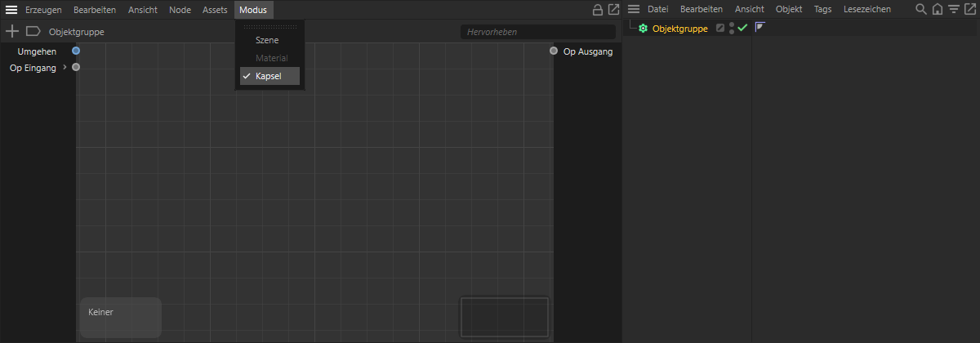The image size is (980, 343).
Task: Open node editor in new window
Action: pyautogui.click(x=613, y=10)
